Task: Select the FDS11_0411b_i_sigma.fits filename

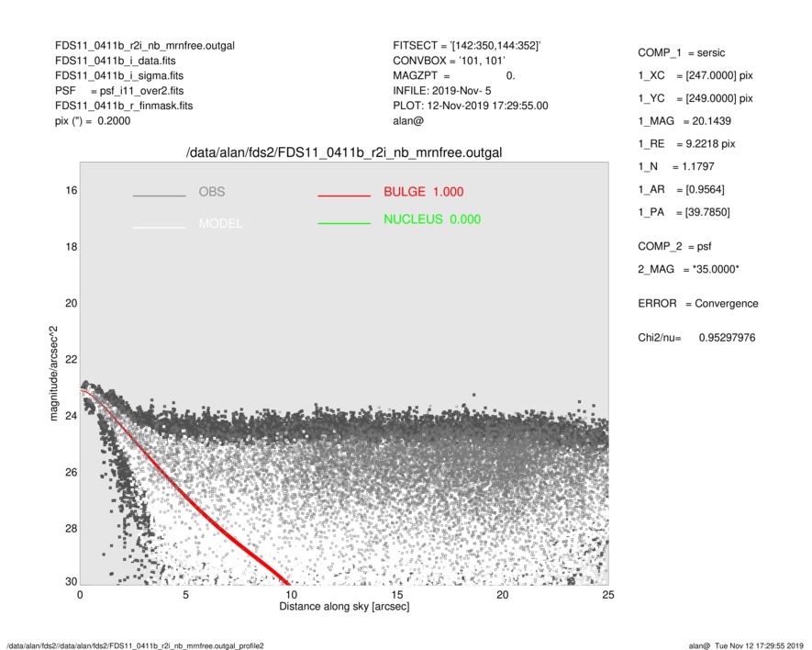Action: click(x=119, y=75)
